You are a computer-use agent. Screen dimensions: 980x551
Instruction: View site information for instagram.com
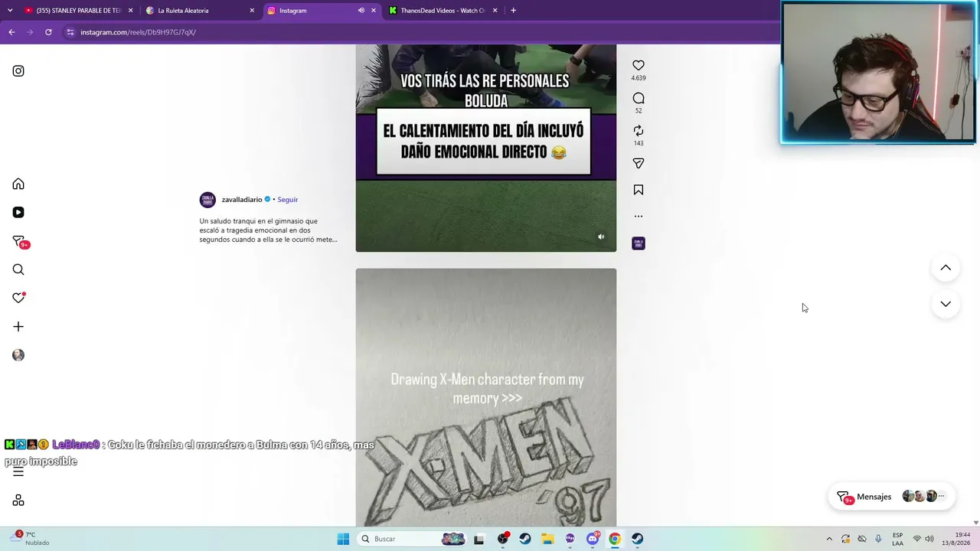[70, 32]
